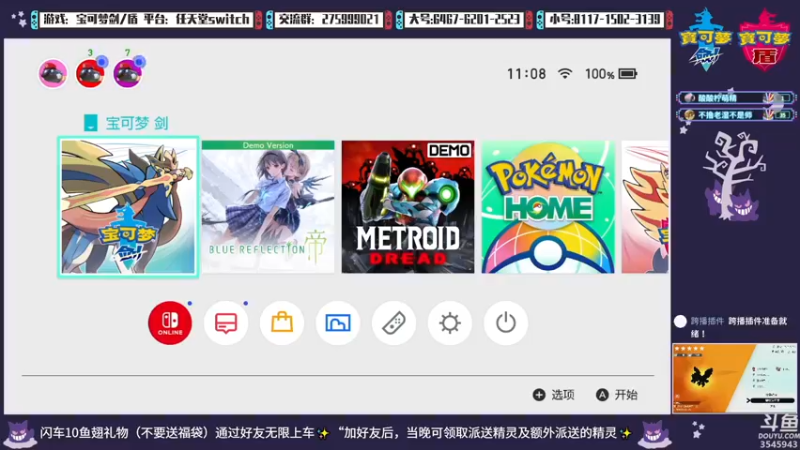Click the 100% battery percentage text
Viewport: 800px width, 450px height.
click(x=599, y=74)
